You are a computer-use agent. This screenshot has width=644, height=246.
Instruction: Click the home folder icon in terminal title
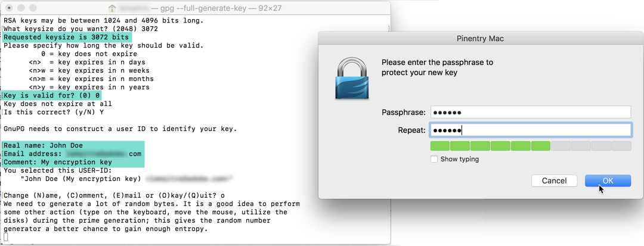(x=112, y=8)
